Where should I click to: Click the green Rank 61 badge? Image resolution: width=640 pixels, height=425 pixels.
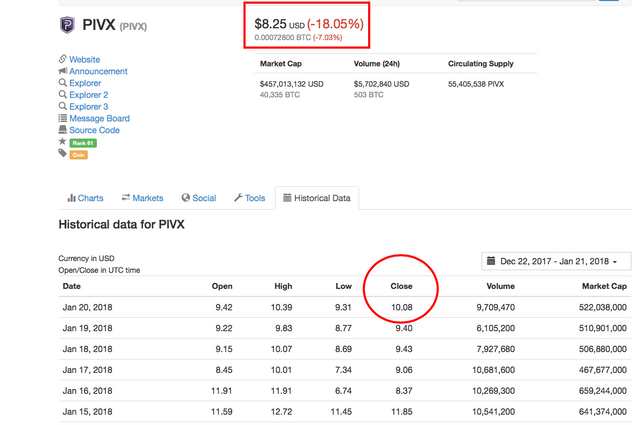tap(83, 143)
